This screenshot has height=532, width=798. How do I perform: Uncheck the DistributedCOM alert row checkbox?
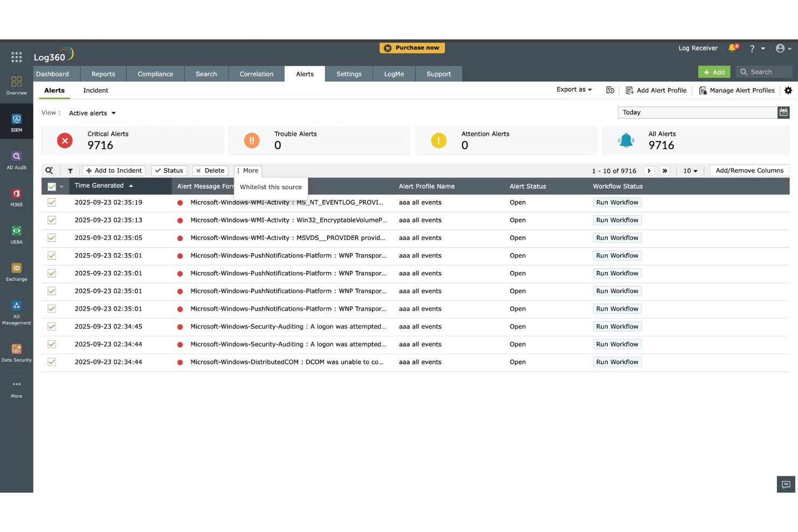pos(52,362)
